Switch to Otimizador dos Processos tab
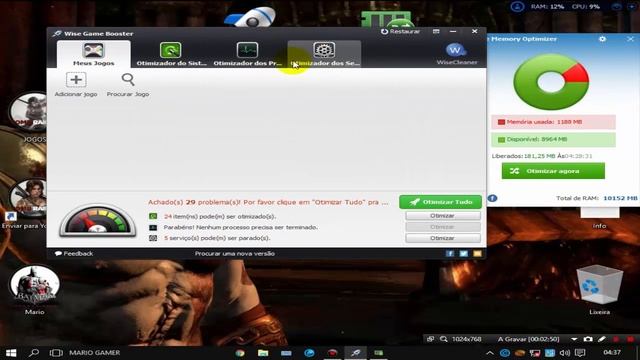Image resolution: width=640 pixels, height=360 pixels. pos(247,54)
